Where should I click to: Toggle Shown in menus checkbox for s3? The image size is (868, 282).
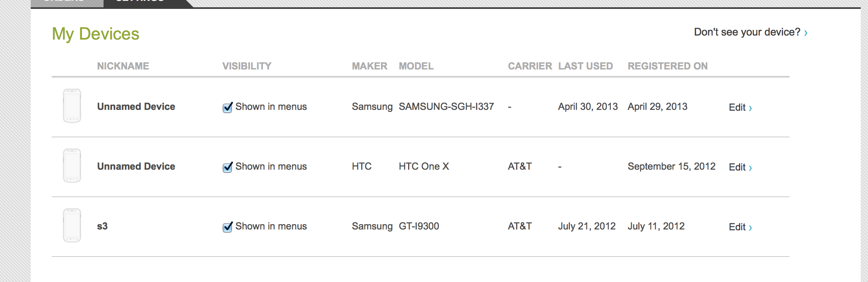coord(228,227)
